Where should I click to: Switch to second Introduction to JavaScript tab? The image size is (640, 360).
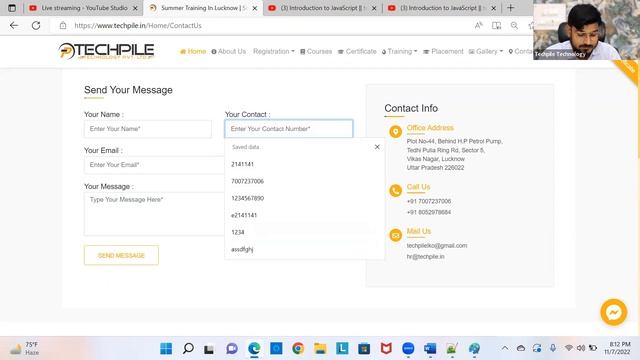click(442, 8)
